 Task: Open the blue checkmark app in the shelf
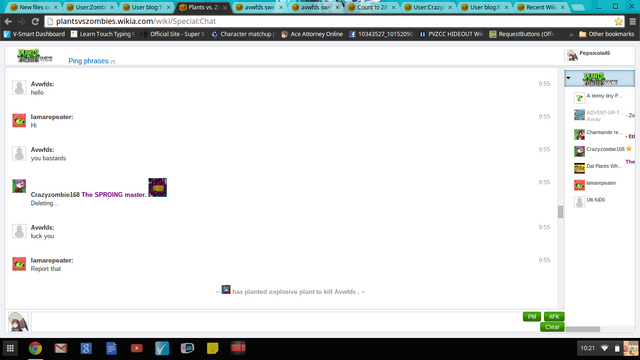click(x=162, y=348)
